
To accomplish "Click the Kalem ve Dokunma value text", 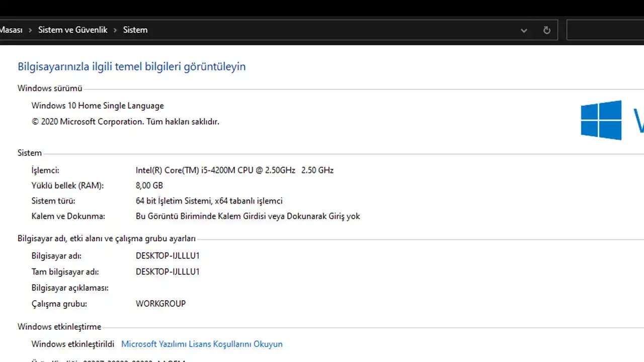I will [x=248, y=217].
